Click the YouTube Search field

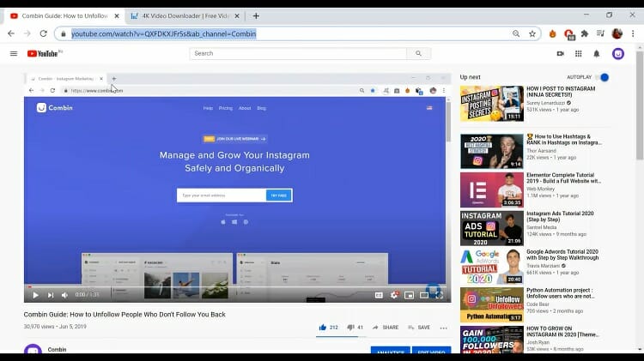pos(298,53)
